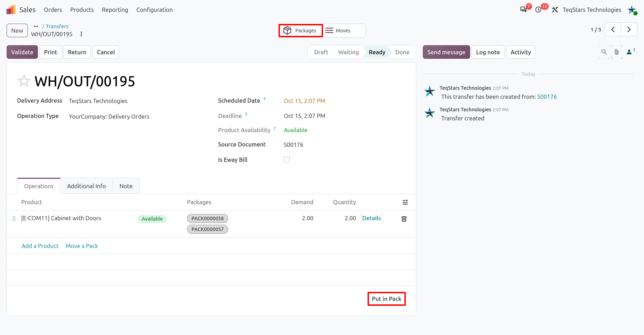The width and height of the screenshot is (644, 335).
Task: Select the Draft status stage
Action: [x=321, y=52]
